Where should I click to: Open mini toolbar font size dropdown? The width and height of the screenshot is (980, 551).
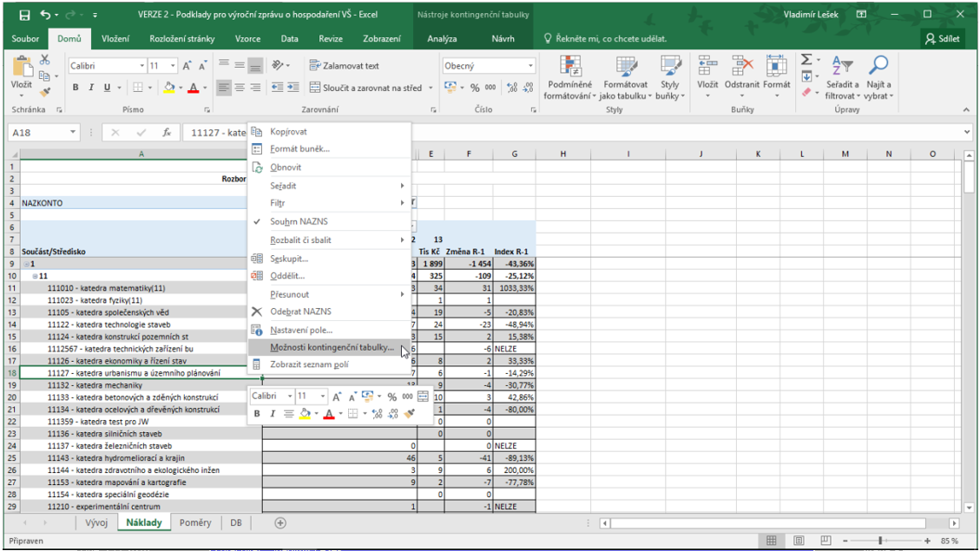(323, 396)
